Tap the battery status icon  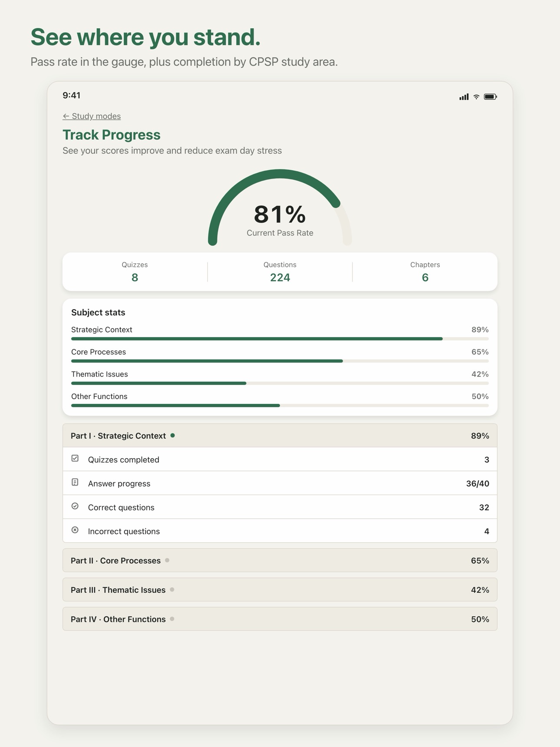tap(490, 96)
